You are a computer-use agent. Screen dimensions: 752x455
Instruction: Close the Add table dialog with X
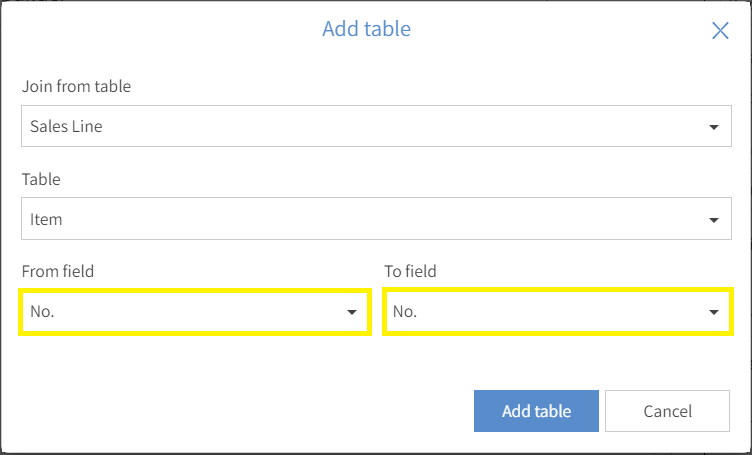(720, 31)
